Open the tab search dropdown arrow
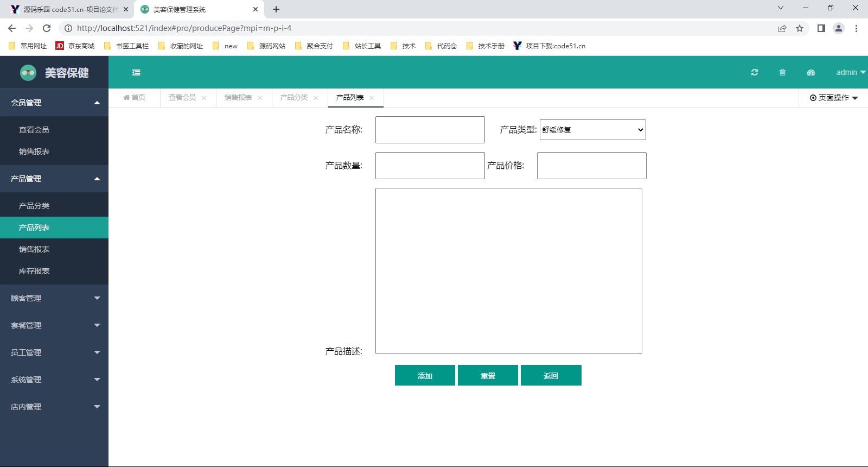The image size is (868, 467). click(781, 8)
